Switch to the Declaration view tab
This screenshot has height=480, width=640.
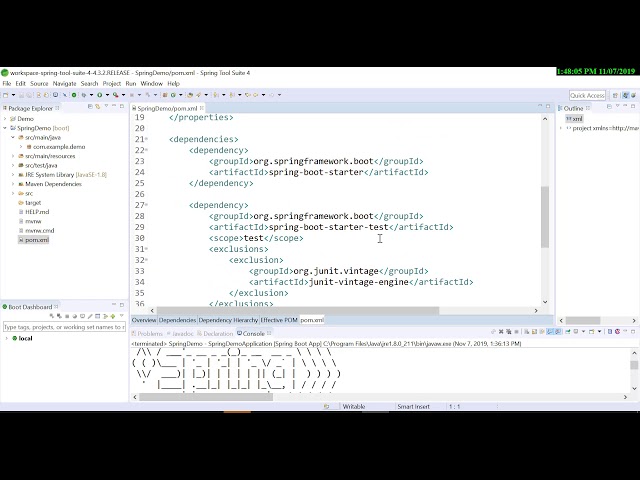pos(215,334)
